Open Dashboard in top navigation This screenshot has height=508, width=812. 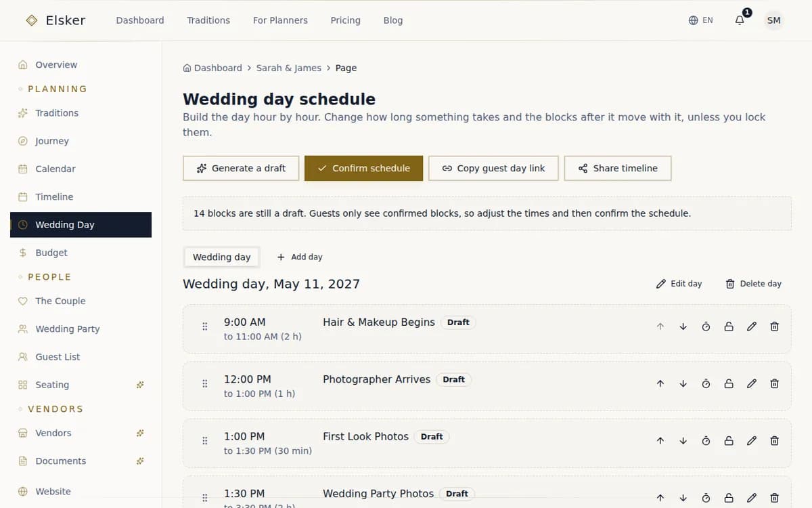[140, 20]
